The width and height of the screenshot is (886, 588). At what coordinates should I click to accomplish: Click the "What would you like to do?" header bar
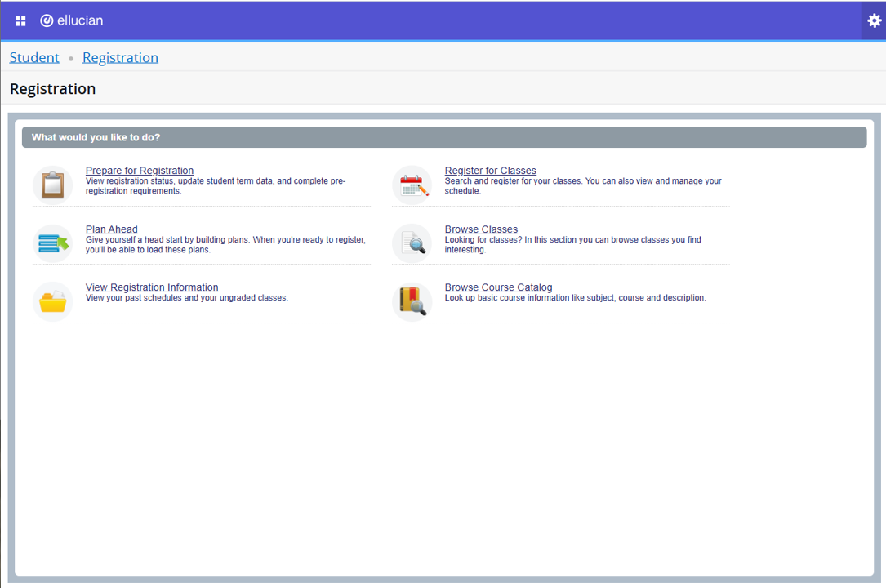443,137
